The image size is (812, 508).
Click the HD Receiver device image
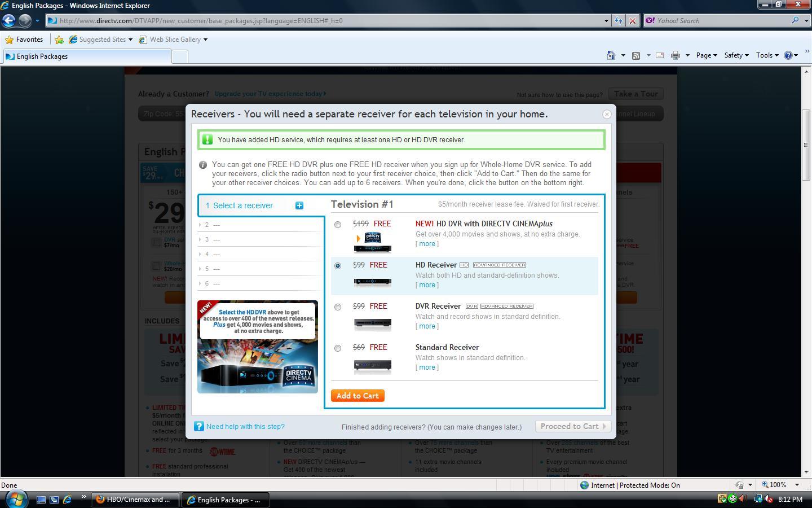[x=372, y=281]
